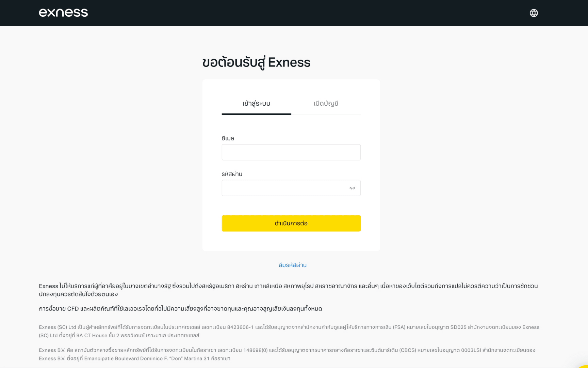Click the CFD risk warning text
Viewport: 588px width, 368px height.
click(180, 309)
